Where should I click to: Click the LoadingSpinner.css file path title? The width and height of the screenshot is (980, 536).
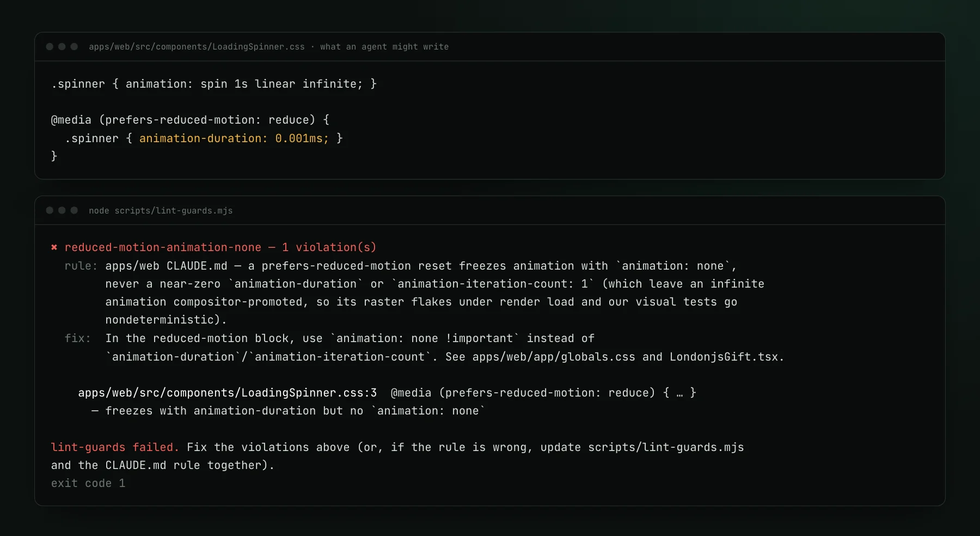click(x=197, y=47)
